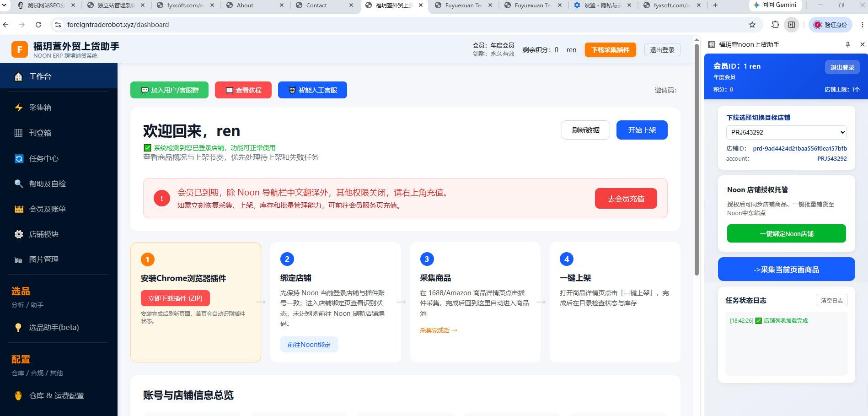Image resolution: width=868 pixels, height=416 pixels.
Task: Click the magnifier icon beside 帮助及自检
Action: [18, 184]
